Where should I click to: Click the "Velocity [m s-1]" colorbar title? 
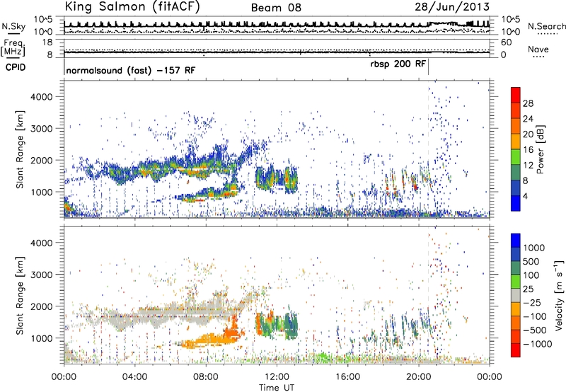[x=560, y=294]
